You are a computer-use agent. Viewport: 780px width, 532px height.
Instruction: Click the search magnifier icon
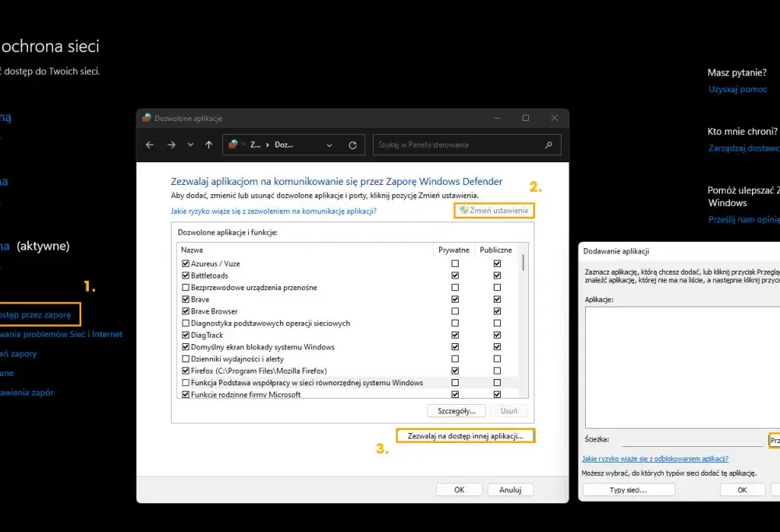point(548,145)
